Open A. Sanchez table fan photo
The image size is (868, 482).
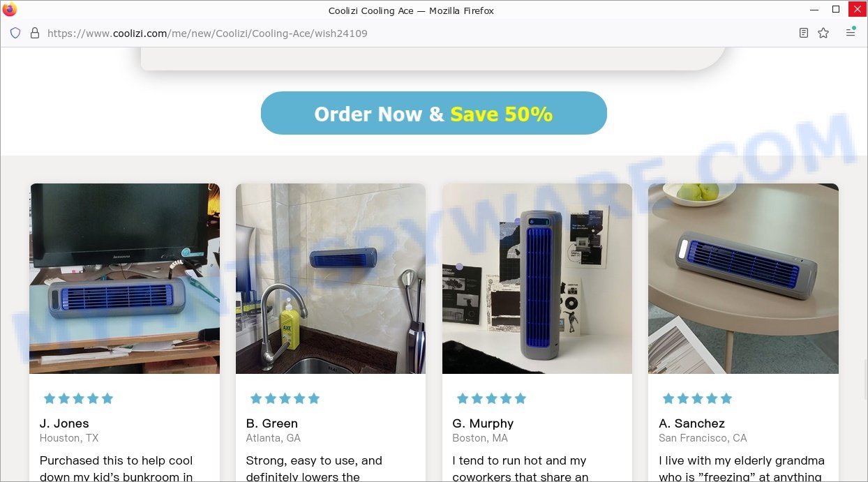pyautogui.click(x=743, y=278)
